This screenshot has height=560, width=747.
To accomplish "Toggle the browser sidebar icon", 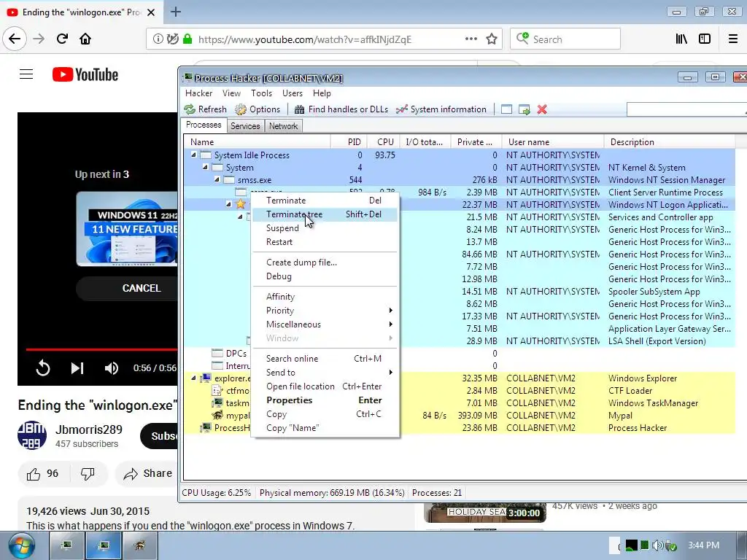I will pyautogui.click(x=705, y=39).
